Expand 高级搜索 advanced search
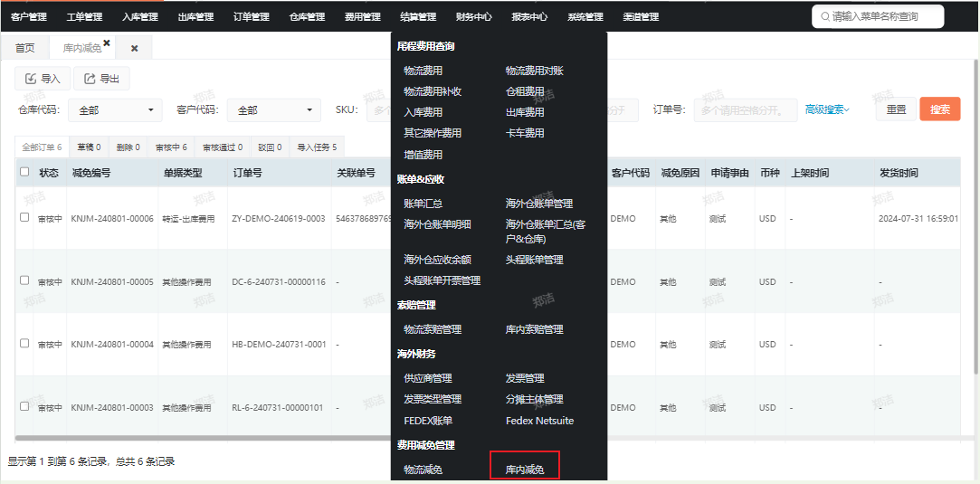The width and height of the screenshot is (980, 484). point(827,109)
